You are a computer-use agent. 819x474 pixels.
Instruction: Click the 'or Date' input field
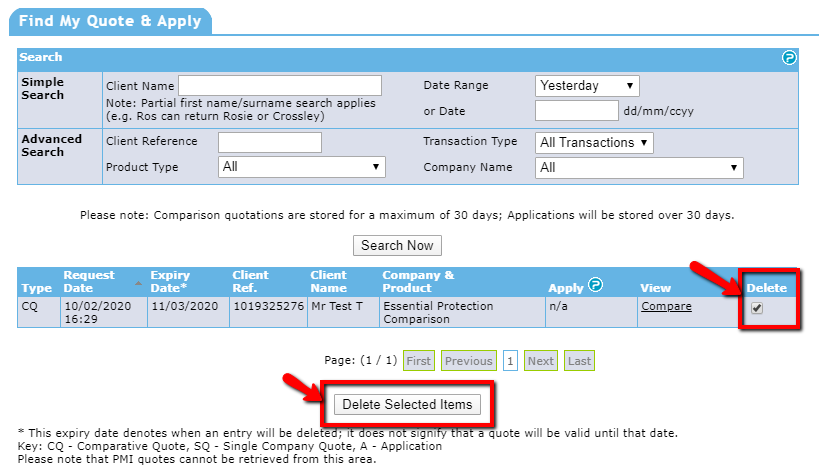(x=576, y=111)
